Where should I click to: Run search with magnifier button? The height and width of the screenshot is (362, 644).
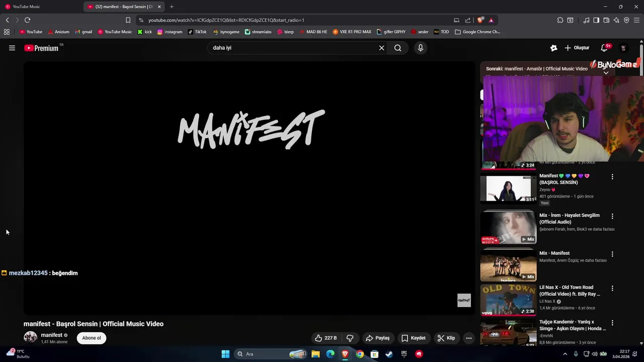pos(398,48)
